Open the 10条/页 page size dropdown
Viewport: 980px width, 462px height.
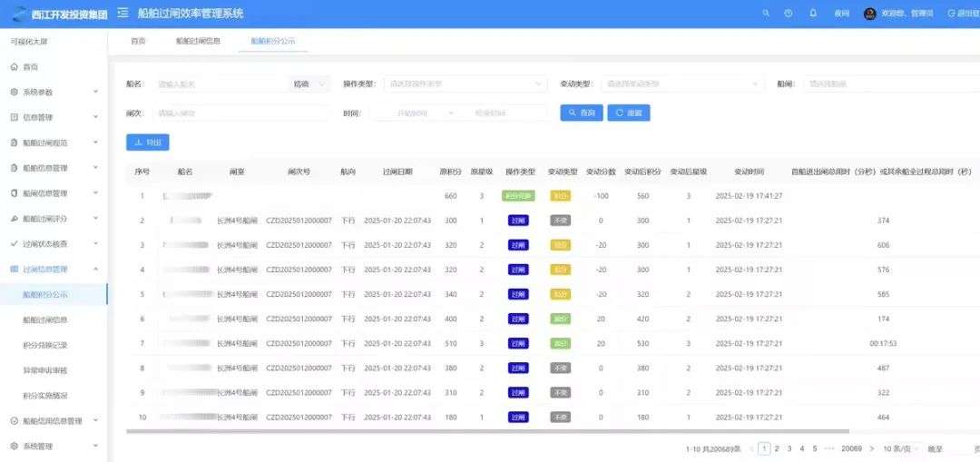(x=899, y=448)
